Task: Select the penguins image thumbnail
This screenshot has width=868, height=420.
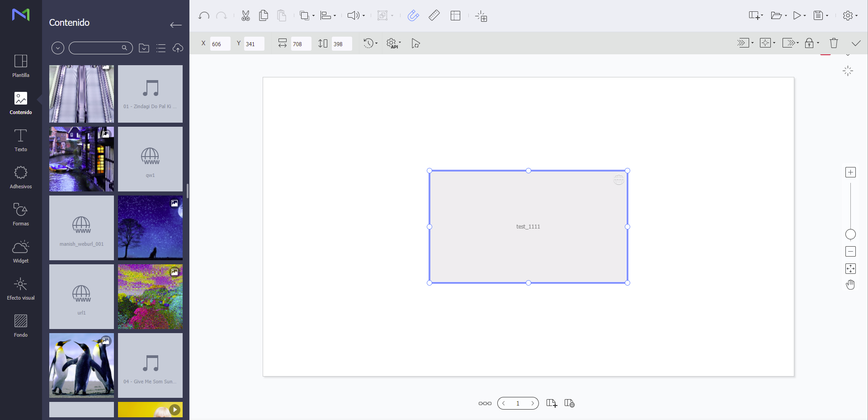Action: 81,365
